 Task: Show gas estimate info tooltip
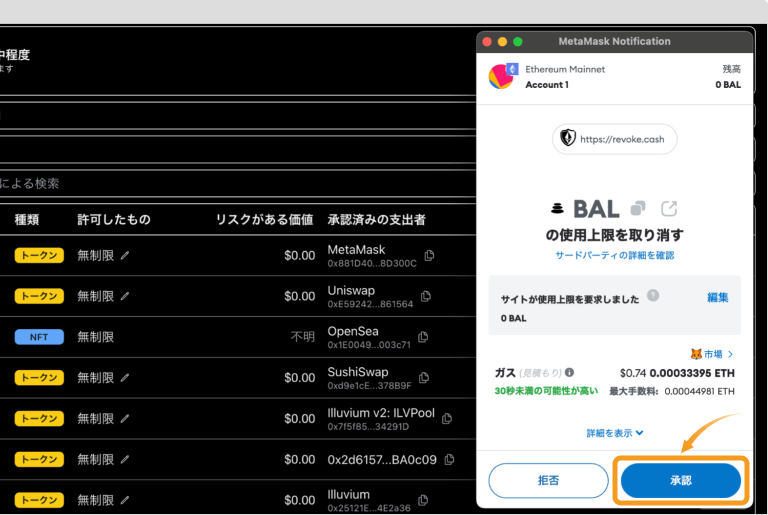(569, 372)
